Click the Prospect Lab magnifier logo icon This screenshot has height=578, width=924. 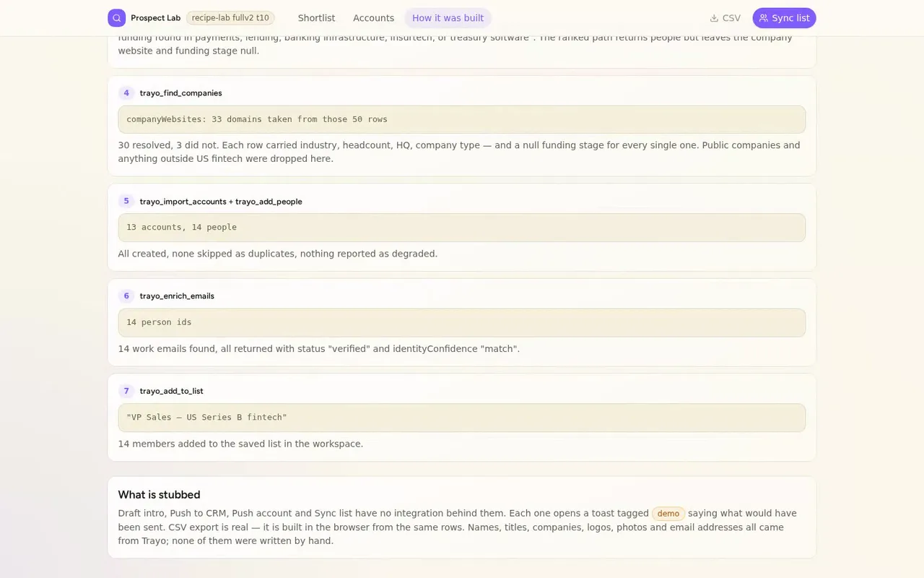[x=116, y=18]
